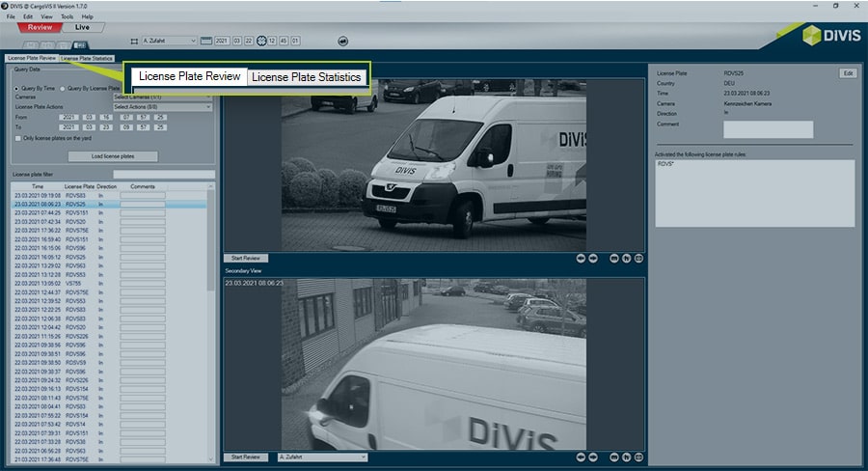
Task: Click the License plate filter input field
Action: [x=164, y=175]
